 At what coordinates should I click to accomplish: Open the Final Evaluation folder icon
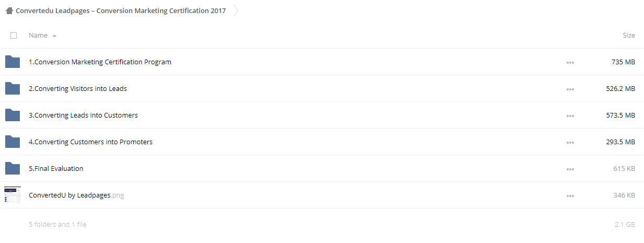[13, 168]
